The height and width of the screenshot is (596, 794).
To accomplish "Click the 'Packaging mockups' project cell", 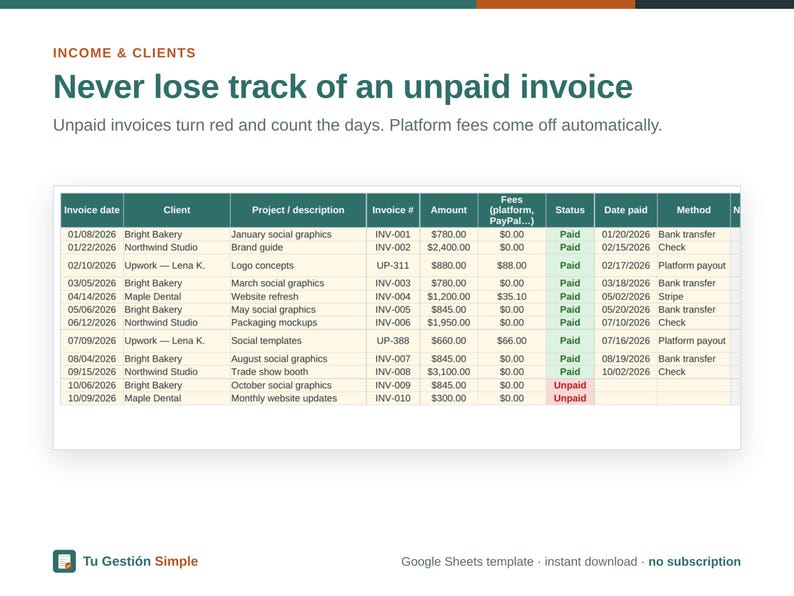I will point(298,323).
